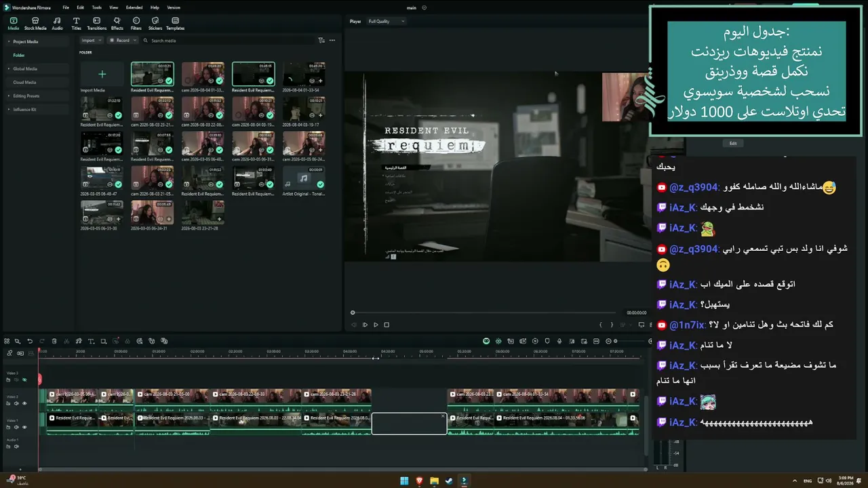
Task: Lock the Video 2 track
Action: 9,403
